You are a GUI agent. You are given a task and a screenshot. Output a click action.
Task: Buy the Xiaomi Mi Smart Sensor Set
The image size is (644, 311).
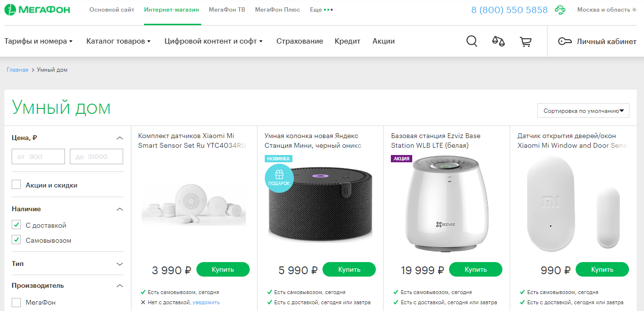pyautogui.click(x=223, y=269)
